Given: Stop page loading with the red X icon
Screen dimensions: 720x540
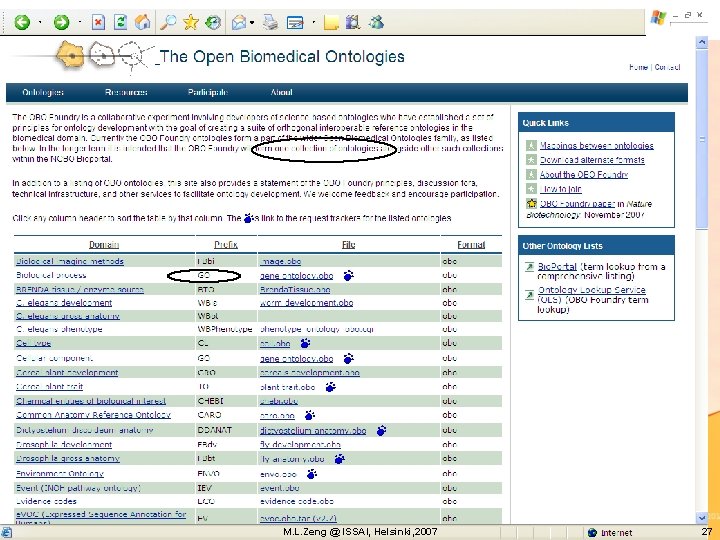Looking at the screenshot, I should (98, 22).
